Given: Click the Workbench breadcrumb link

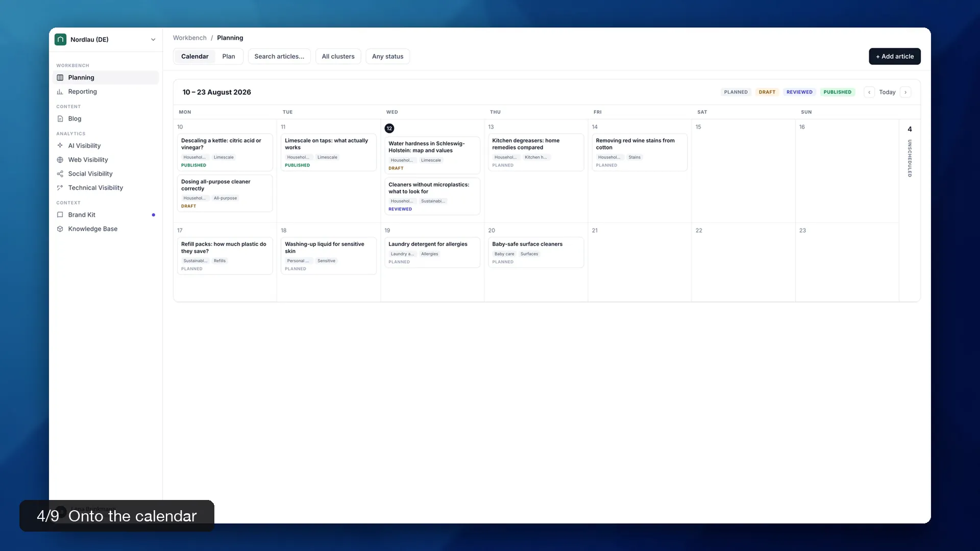Looking at the screenshot, I should click(x=190, y=38).
